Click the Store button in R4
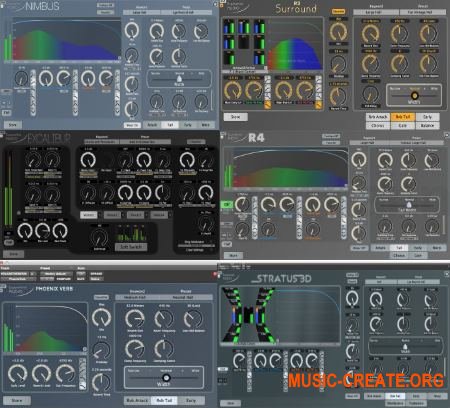 [233, 255]
